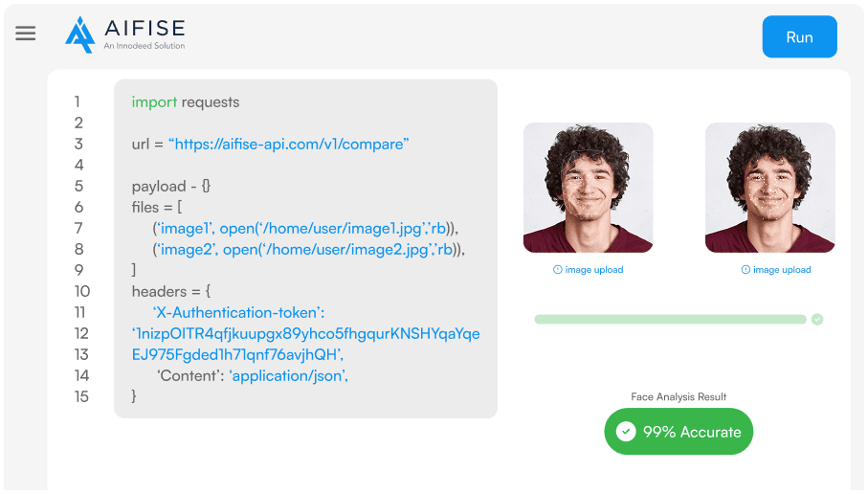Click the clock icon beside left image upload
This screenshot has width=868, height=494.
(x=557, y=270)
